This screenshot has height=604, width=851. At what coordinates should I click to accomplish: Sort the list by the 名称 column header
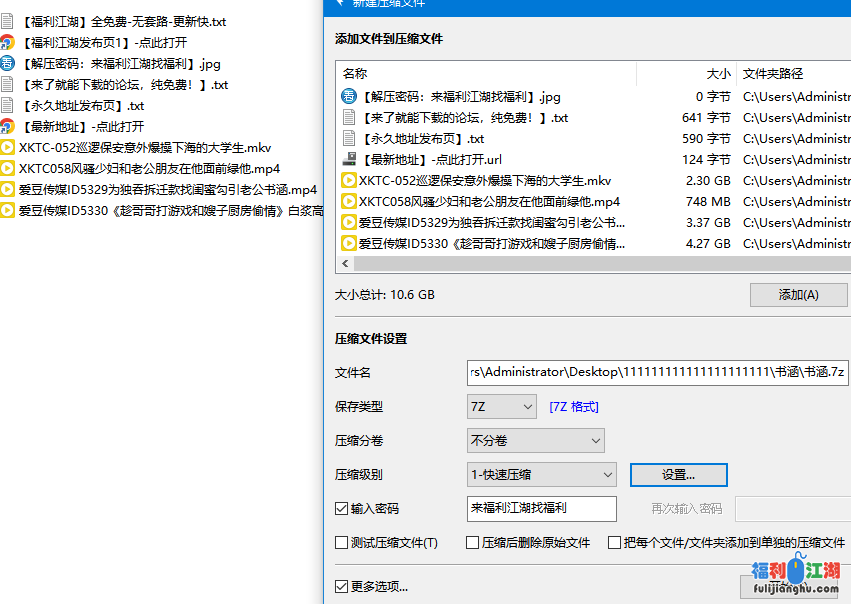[355, 74]
